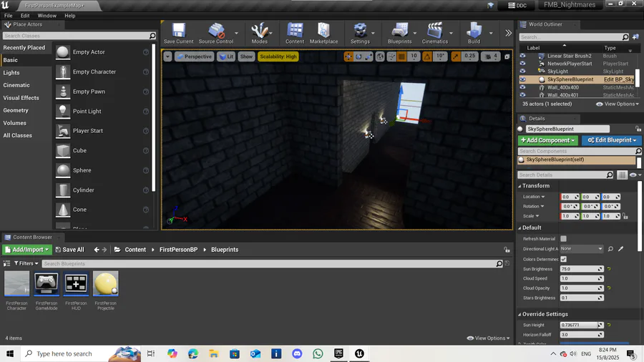The width and height of the screenshot is (644, 362).
Task: Uncheck the Colors Determined checkbox
Action: tap(564, 259)
